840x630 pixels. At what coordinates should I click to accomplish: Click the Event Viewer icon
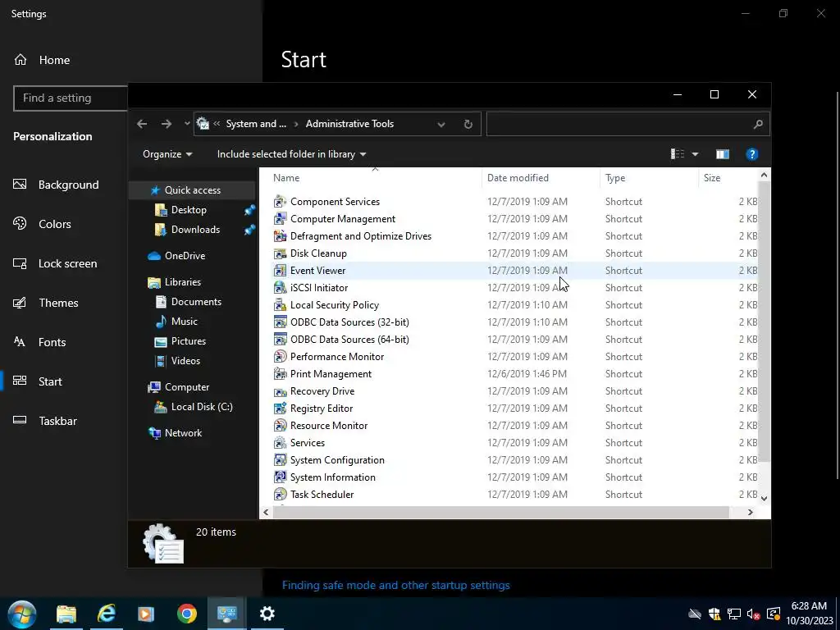point(280,270)
